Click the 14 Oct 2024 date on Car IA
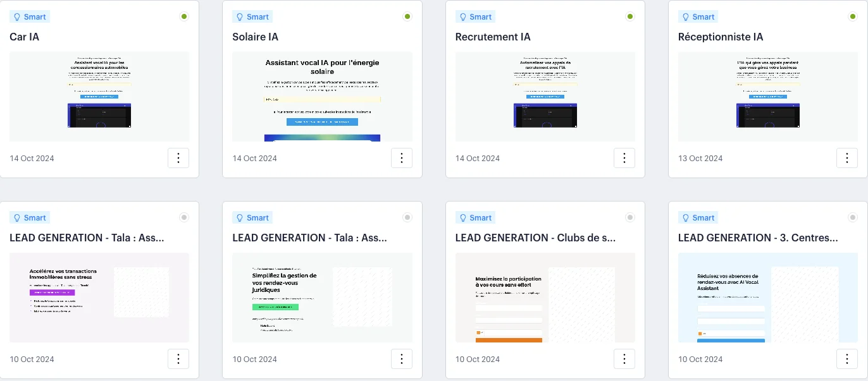868x381 pixels. pyautogui.click(x=32, y=158)
